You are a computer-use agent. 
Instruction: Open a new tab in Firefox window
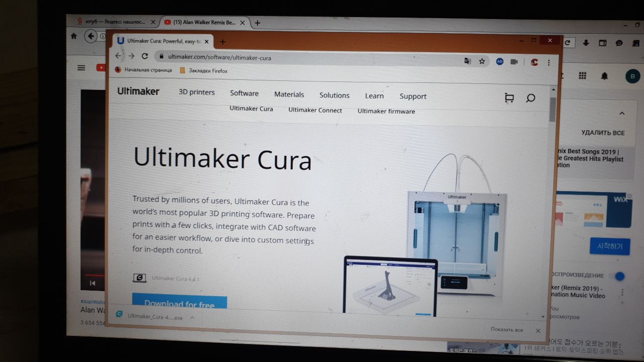258,23
